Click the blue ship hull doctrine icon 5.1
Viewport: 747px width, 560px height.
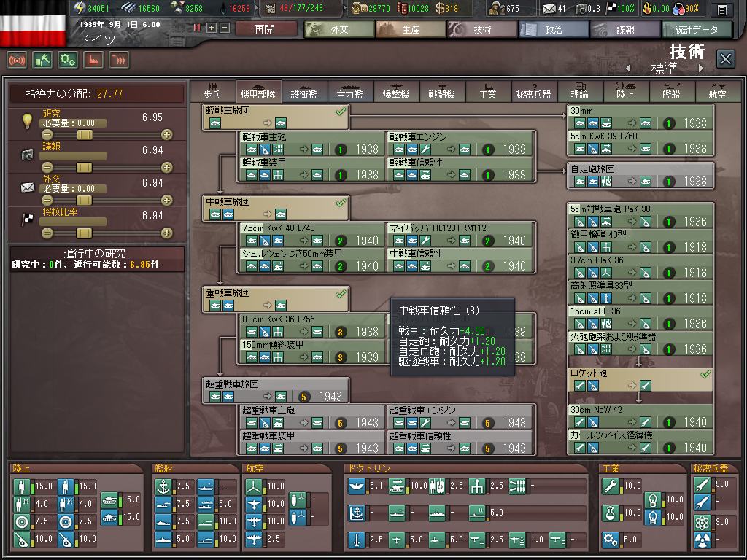tap(356, 486)
